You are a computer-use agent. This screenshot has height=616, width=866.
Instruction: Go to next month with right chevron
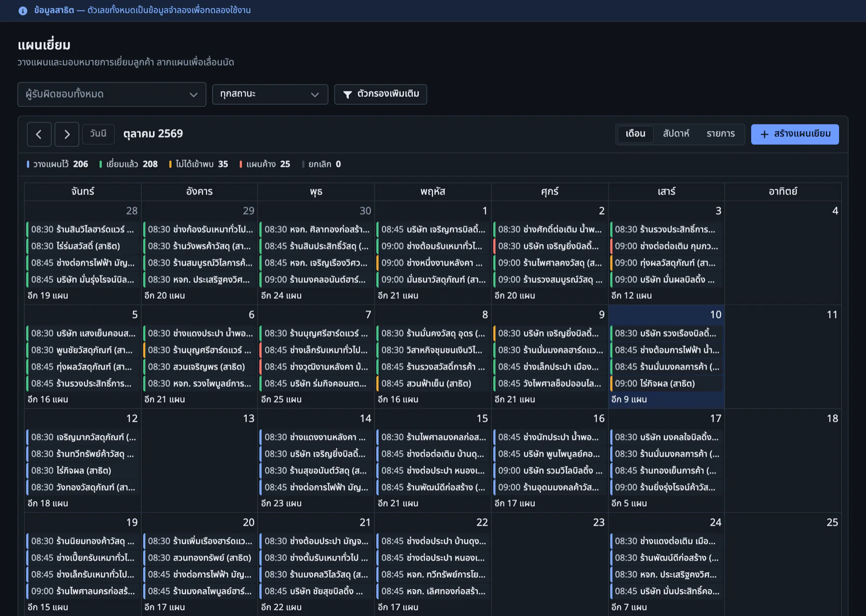(x=67, y=134)
